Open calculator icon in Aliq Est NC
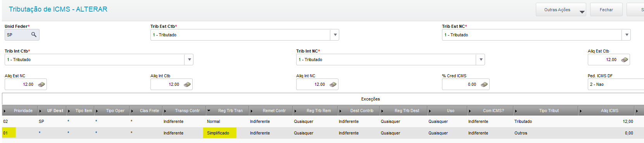Viewport: 644px width, 143px height. (x=41, y=84)
